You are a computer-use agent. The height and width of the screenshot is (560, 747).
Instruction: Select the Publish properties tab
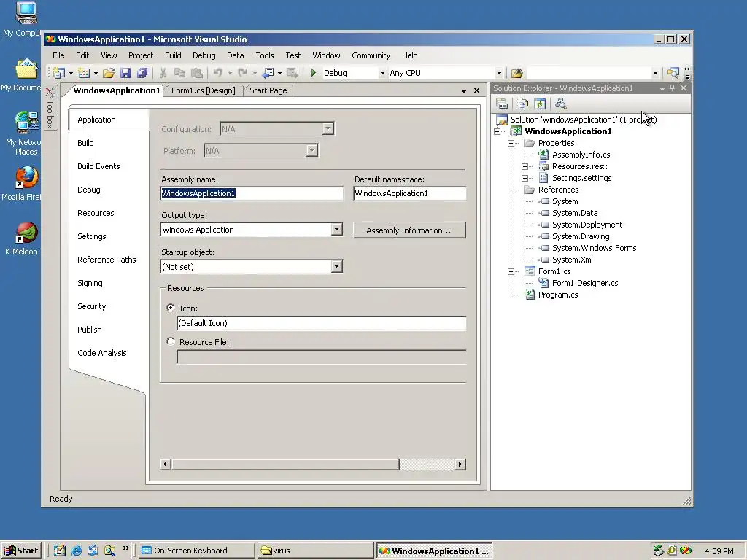[90, 330]
